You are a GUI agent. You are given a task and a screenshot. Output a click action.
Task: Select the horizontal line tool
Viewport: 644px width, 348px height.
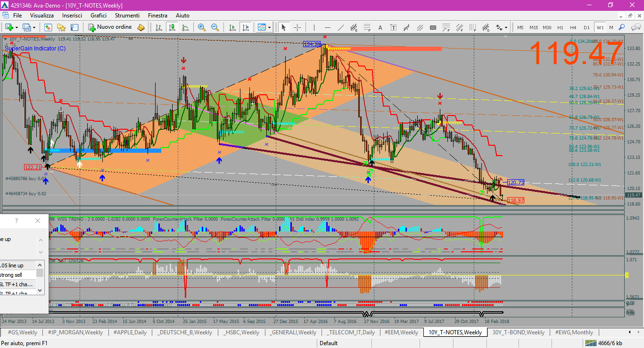point(327,27)
